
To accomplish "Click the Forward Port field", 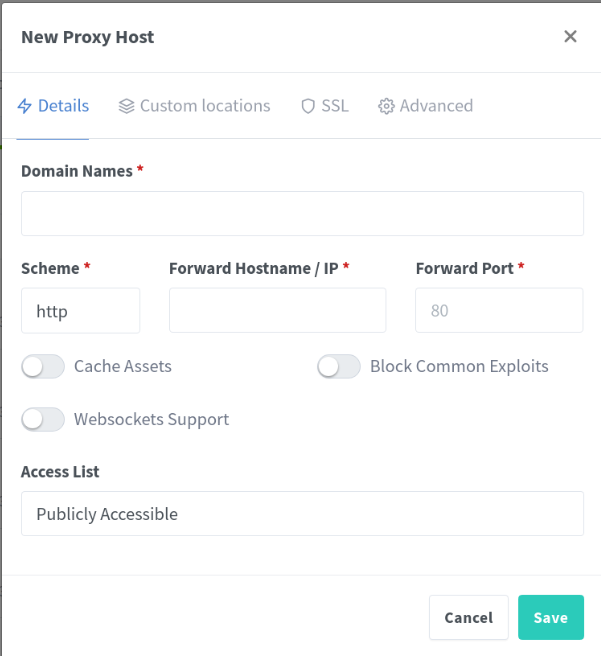I will pyautogui.click(x=498, y=311).
